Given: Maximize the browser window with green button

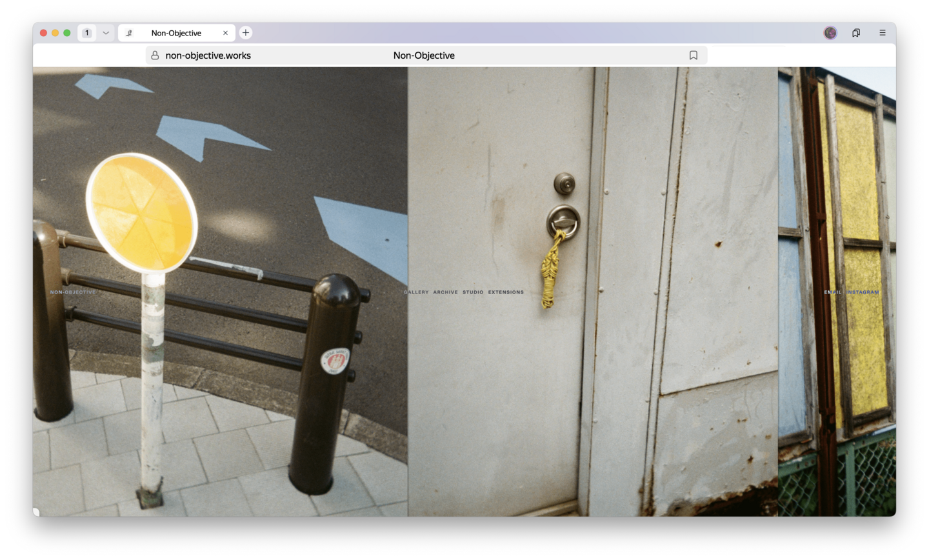Looking at the screenshot, I should pos(67,33).
